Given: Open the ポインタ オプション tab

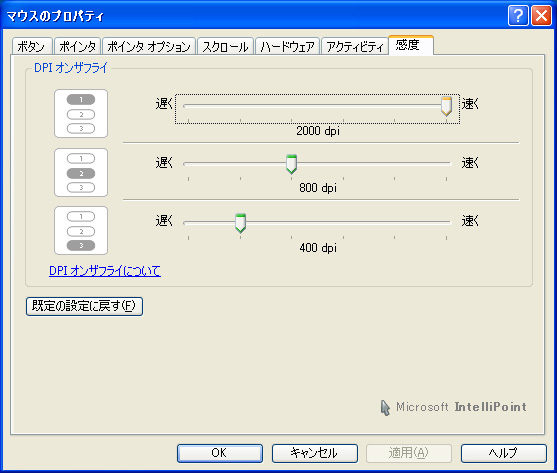Looking at the screenshot, I should (x=149, y=47).
